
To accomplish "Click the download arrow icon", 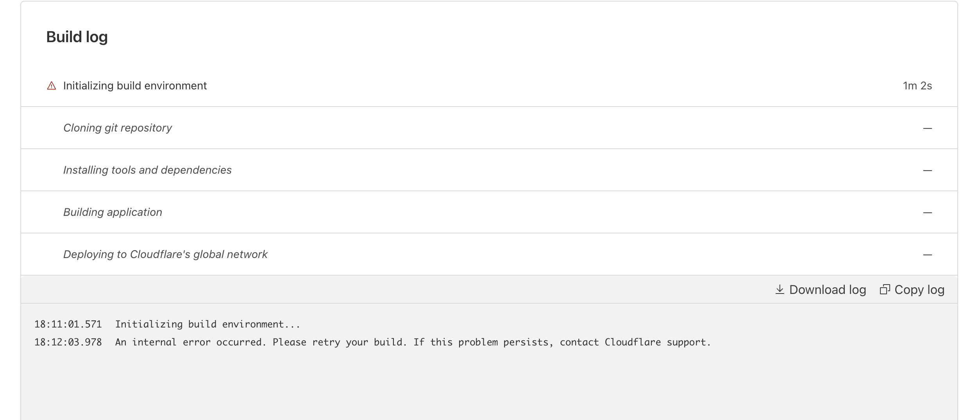I will click(780, 290).
